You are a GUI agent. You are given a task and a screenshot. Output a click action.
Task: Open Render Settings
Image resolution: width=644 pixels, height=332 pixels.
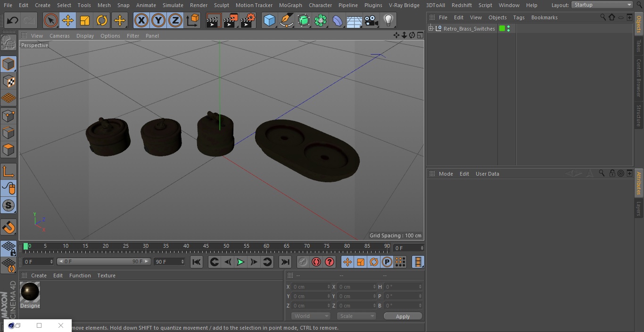click(248, 20)
